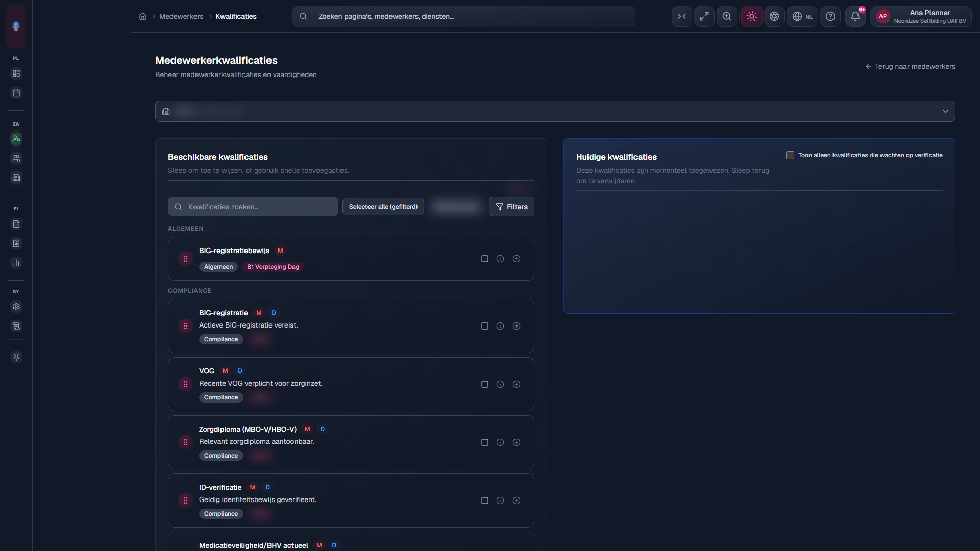Open the dashboard grid icon in sidebar

click(x=16, y=73)
